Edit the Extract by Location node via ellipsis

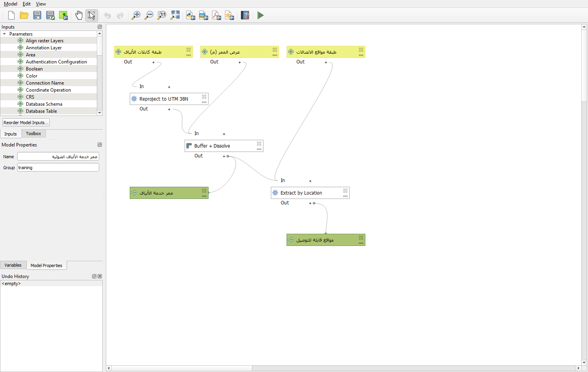(345, 196)
